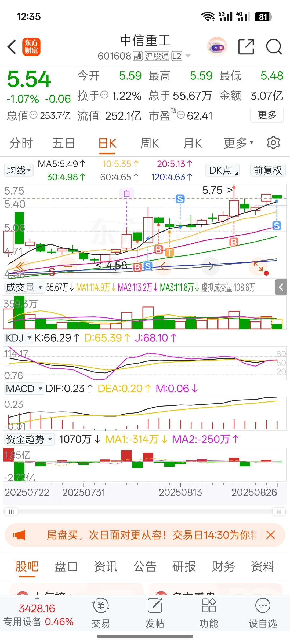Tap the price 5.54
Image resolution: width=290 pixels, height=644 pixels.
coord(29,79)
